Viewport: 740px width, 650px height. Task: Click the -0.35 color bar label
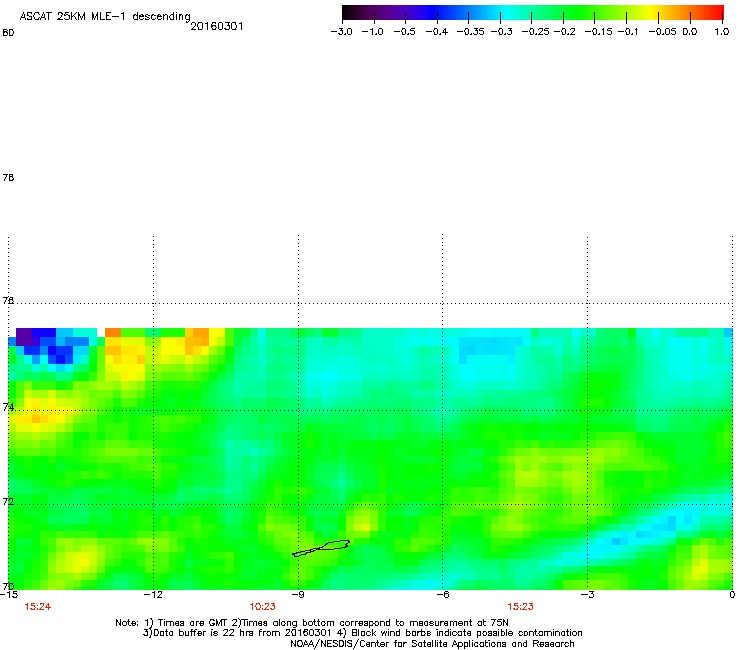[470, 32]
